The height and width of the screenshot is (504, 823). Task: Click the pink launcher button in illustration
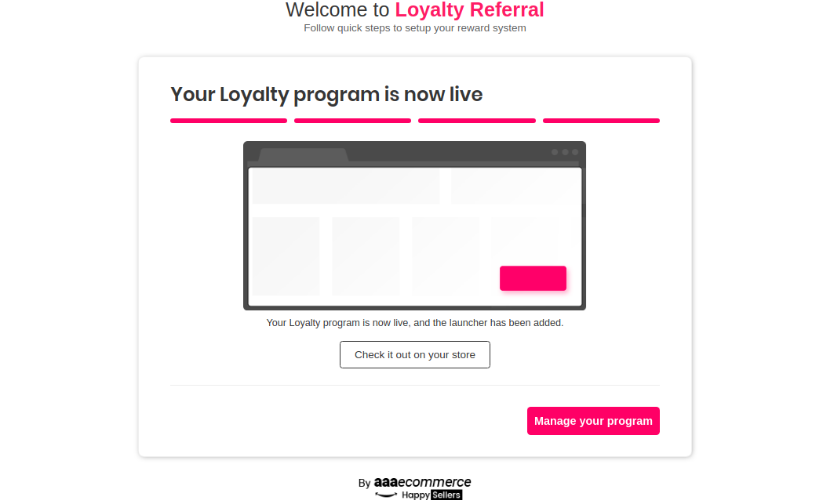point(533,278)
